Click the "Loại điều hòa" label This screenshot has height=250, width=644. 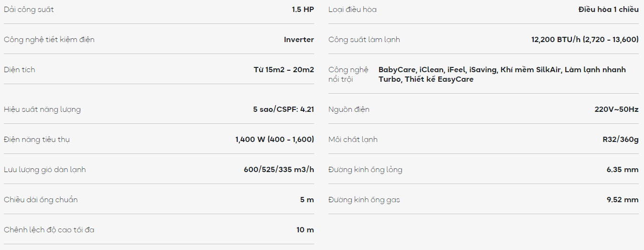(x=352, y=10)
